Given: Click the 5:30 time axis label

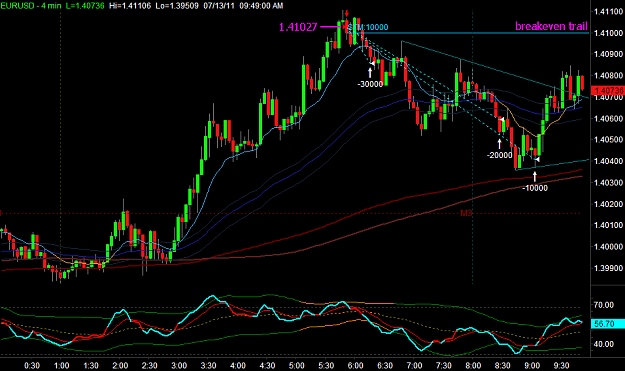Looking at the screenshot, I should (326, 365).
